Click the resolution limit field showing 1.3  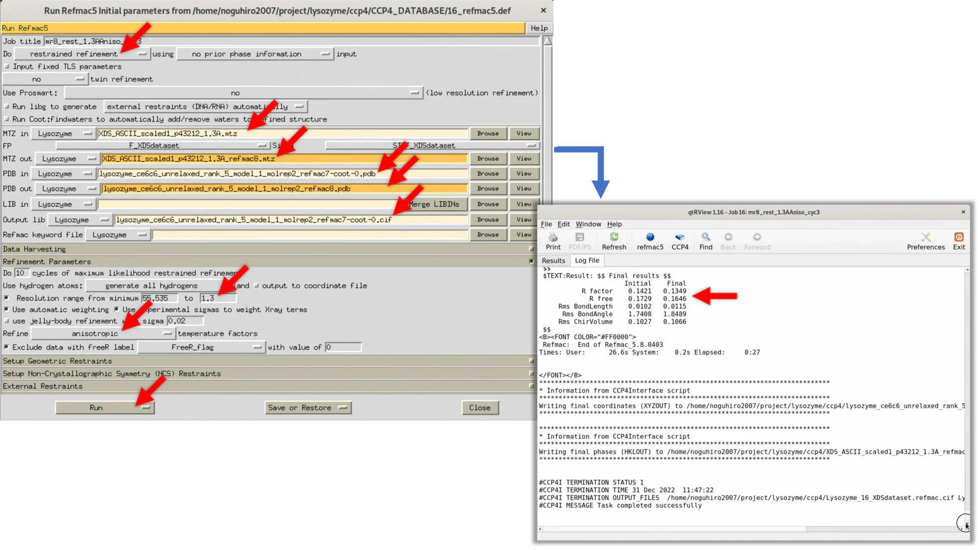[217, 298]
